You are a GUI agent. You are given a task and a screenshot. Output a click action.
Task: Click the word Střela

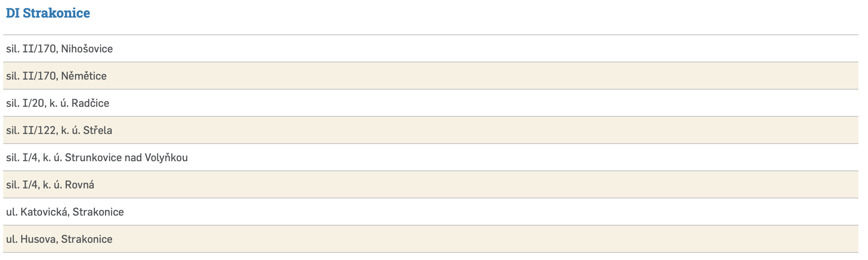coord(97,130)
